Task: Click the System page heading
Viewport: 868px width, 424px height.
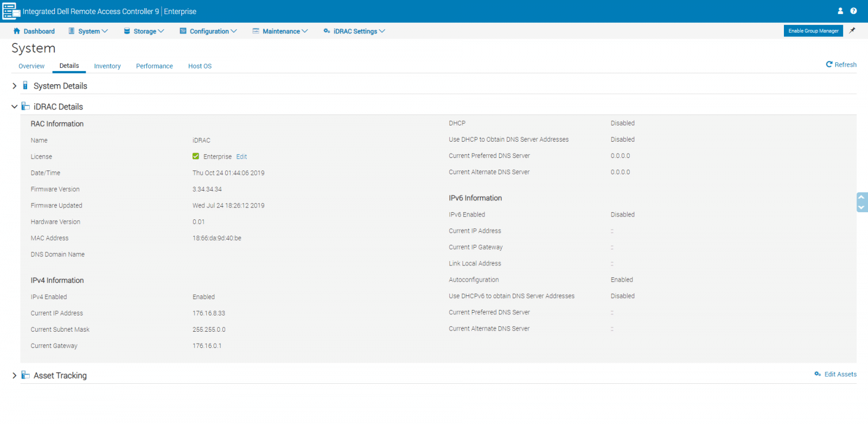Action: click(x=34, y=48)
